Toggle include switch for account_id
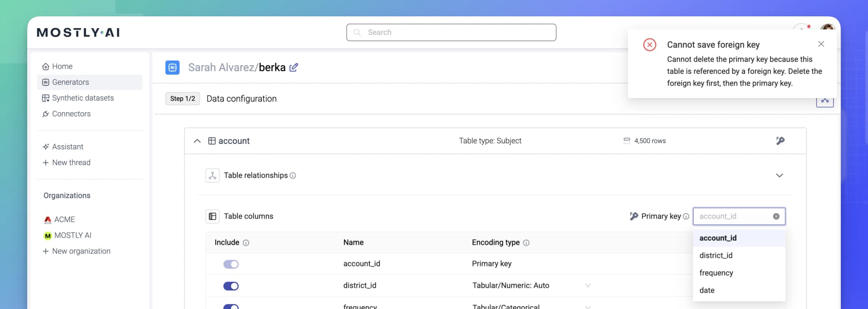Image resolution: width=868 pixels, height=309 pixels. pyautogui.click(x=231, y=264)
